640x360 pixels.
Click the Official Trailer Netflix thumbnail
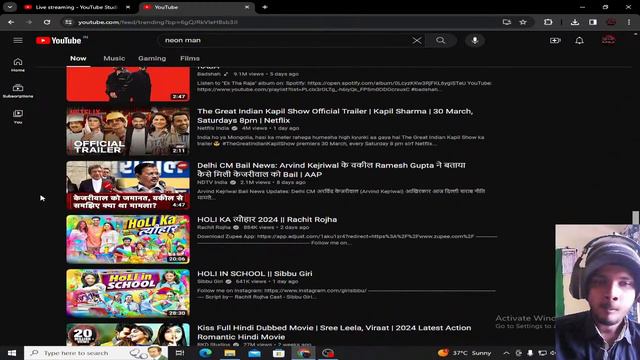tap(128, 131)
